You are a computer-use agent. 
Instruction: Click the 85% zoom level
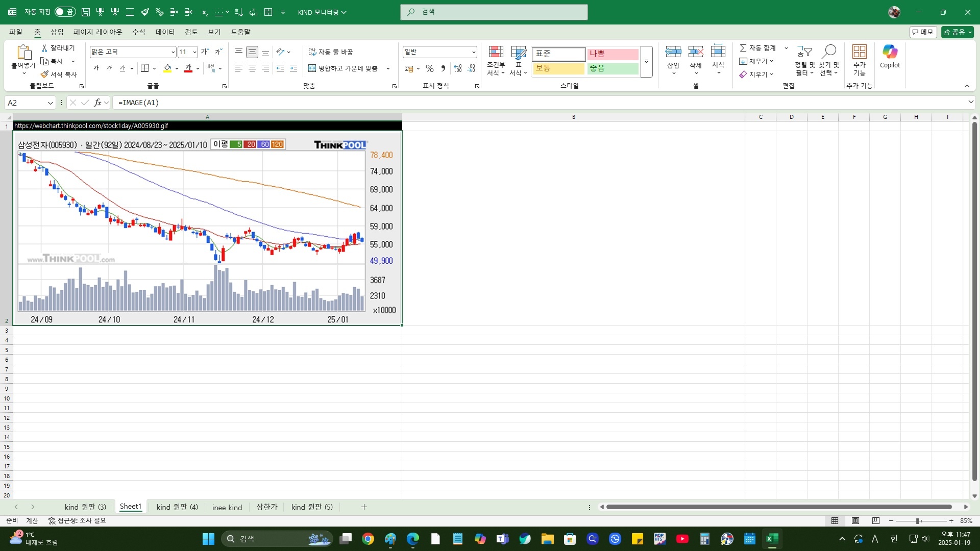966,521
